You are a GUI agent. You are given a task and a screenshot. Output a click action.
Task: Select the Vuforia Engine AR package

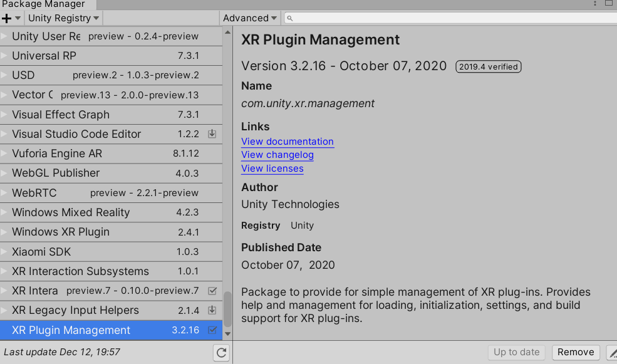(111, 153)
